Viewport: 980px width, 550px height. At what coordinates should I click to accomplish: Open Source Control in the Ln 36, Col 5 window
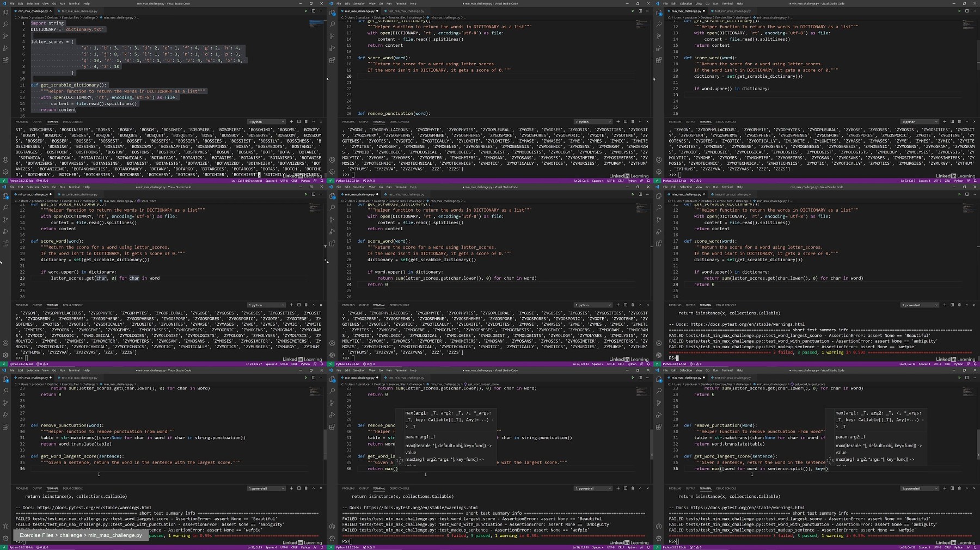(x=5, y=403)
